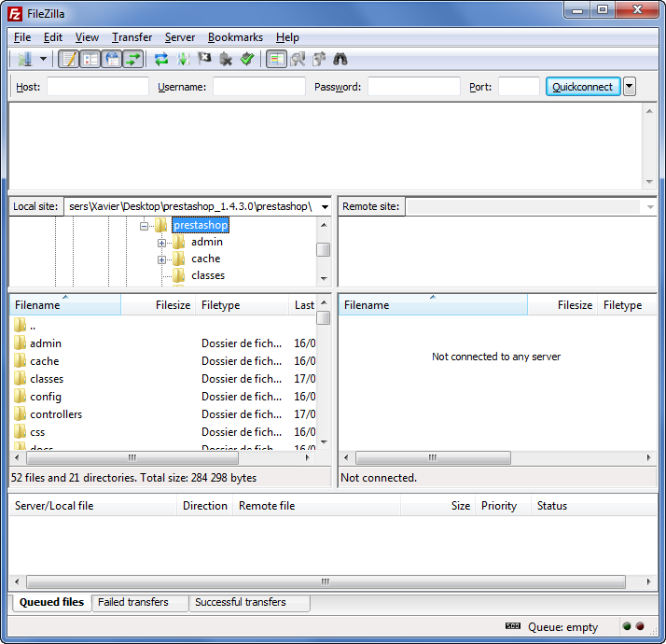This screenshot has height=644, width=666.
Task: Sort remote list by Filetype column
Action: coord(627,305)
